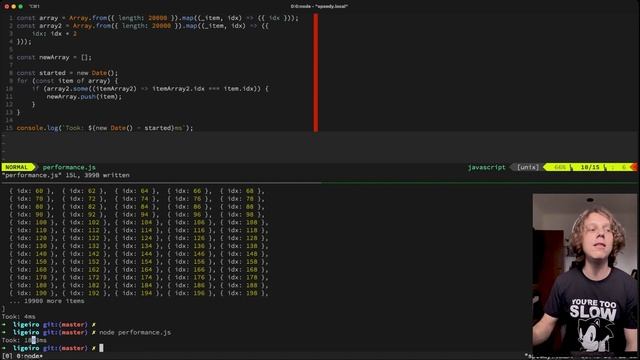
Task: Click the 'for (const item of array)' line
Action: 67,81
